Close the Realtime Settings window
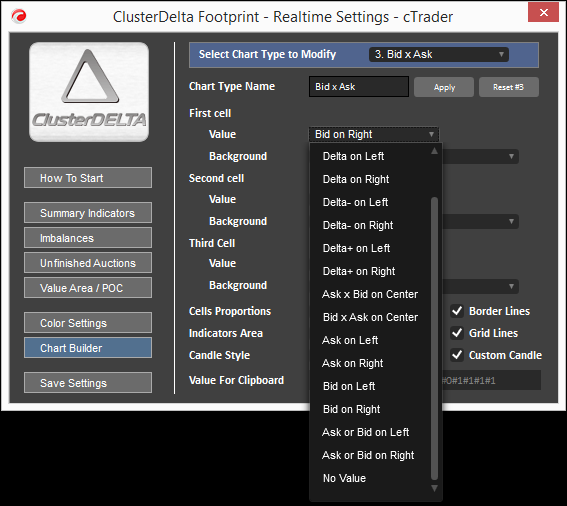567x506 pixels. coord(543,12)
